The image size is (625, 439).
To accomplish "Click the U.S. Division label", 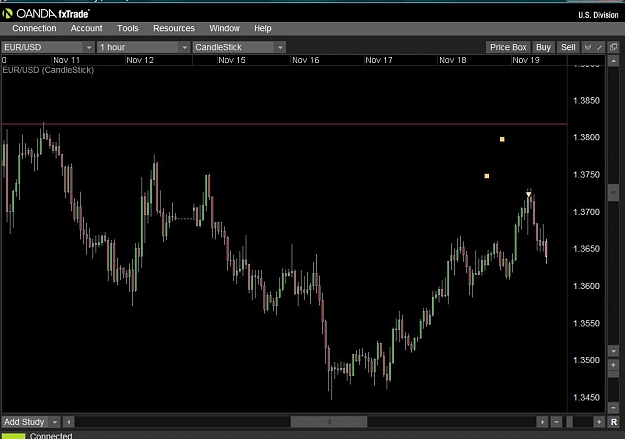I will tap(598, 15).
